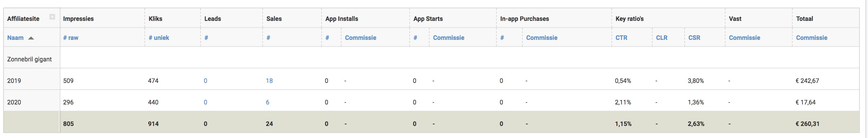The width and height of the screenshot is (868, 138).
Task: Expand the Affiliatesite column plus icon
Action: [52, 17]
